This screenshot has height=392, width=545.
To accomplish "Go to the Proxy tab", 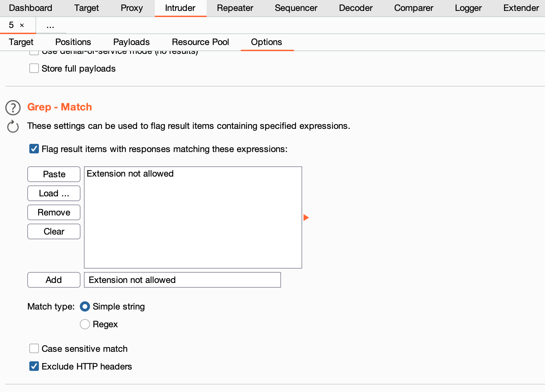I will [x=132, y=8].
